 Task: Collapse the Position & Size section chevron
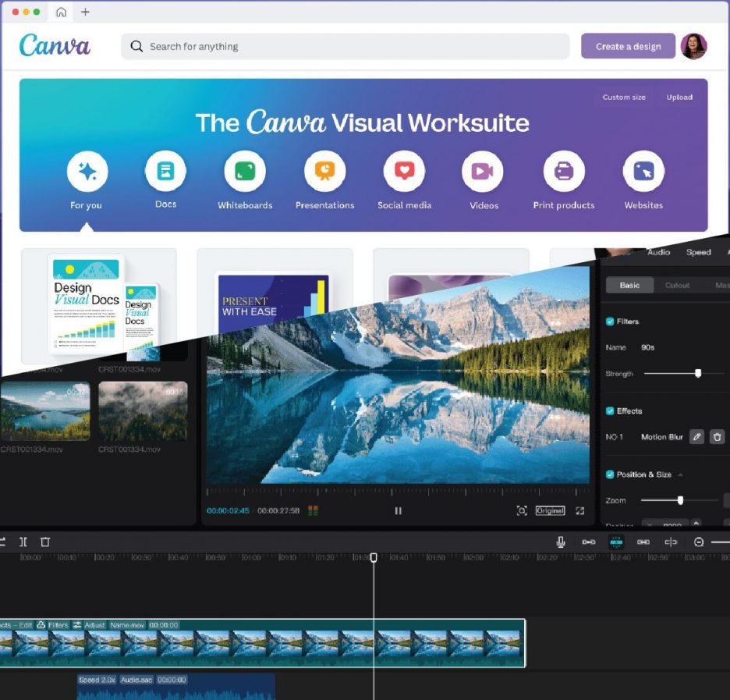[681, 474]
